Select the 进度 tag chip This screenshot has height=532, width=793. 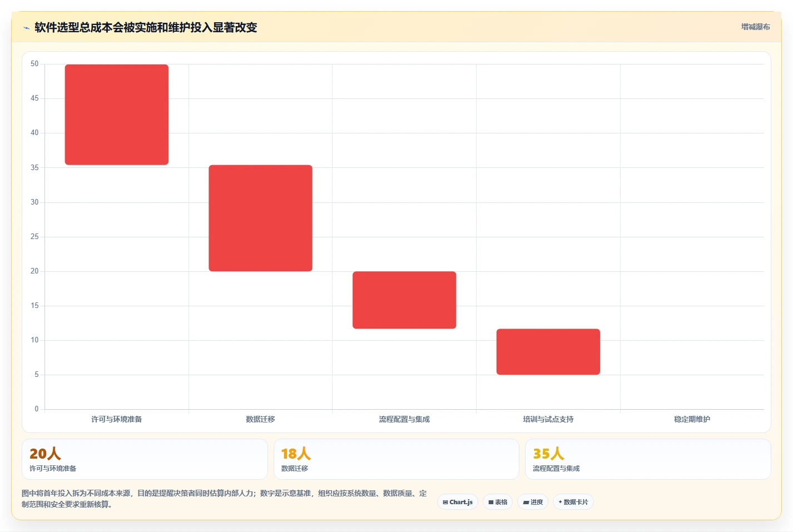click(533, 502)
